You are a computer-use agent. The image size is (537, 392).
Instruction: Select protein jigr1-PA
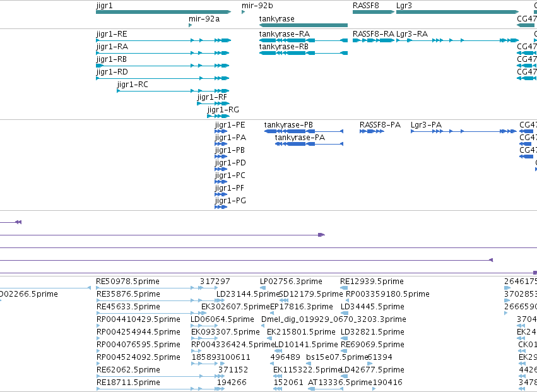[221, 144]
